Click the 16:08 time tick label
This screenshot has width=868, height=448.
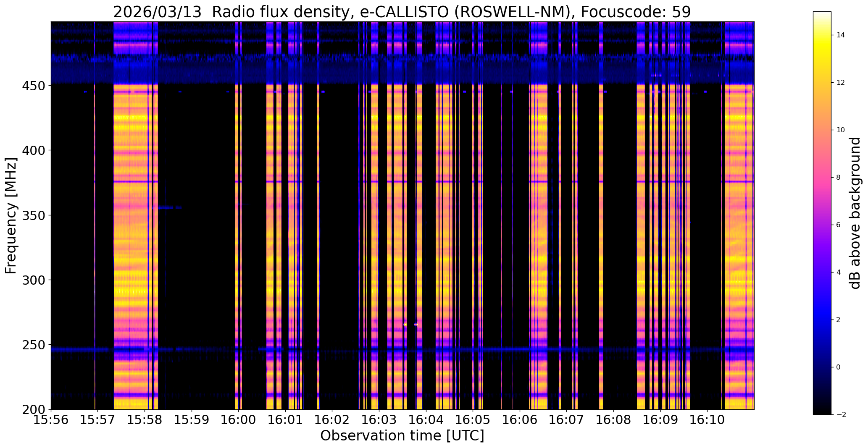coord(613,419)
